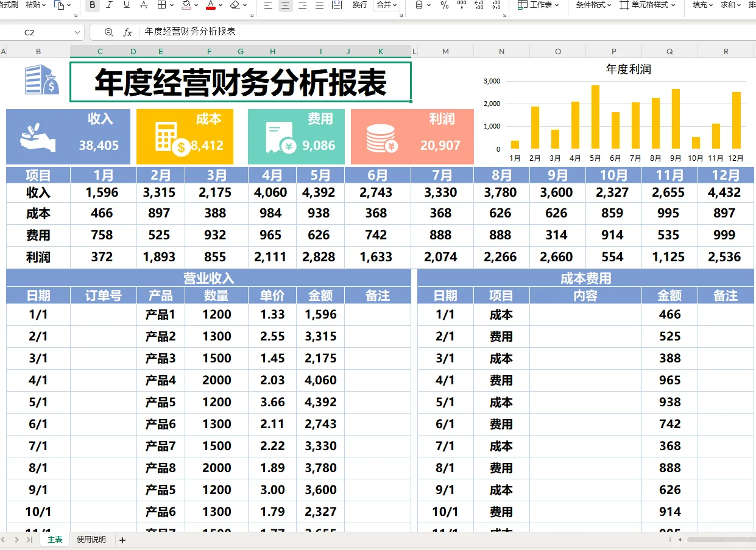Click the 费用 receipt icon
The image size is (756, 550).
click(x=281, y=138)
